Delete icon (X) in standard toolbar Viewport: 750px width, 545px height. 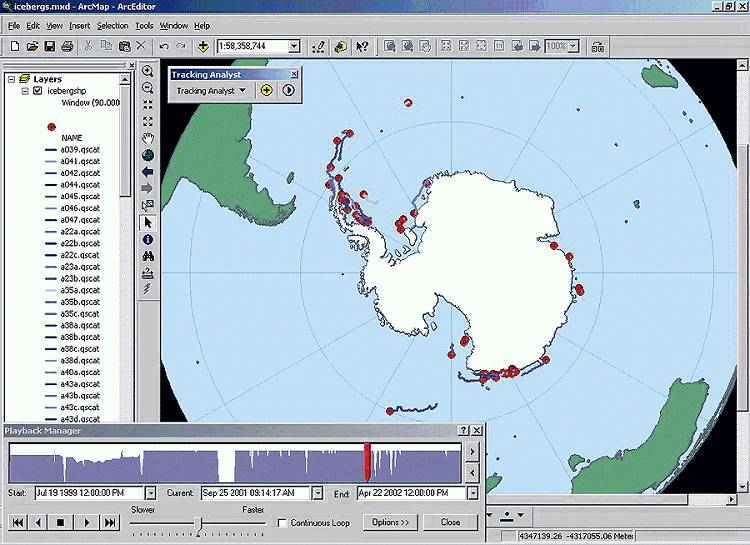coord(141,46)
